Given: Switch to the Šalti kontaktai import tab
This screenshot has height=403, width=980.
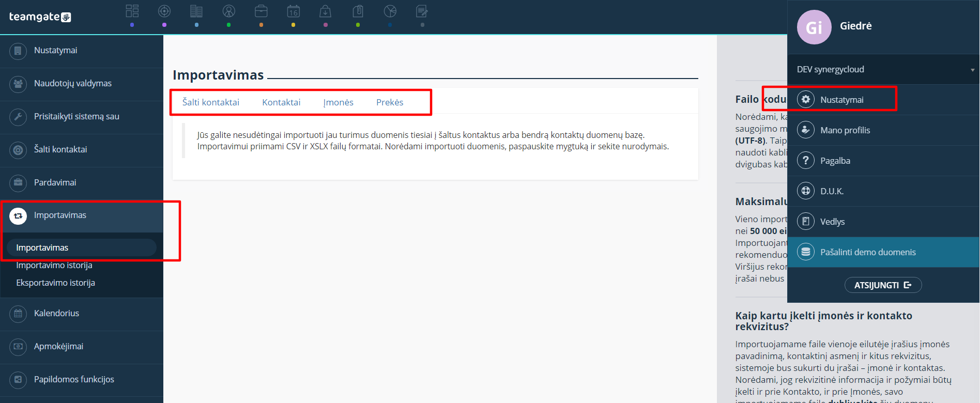Looking at the screenshot, I should 211,102.
